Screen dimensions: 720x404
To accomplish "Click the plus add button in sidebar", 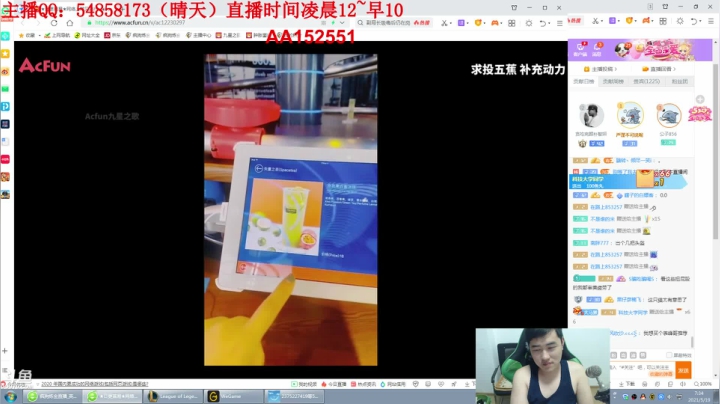I will [x=5, y=351].
